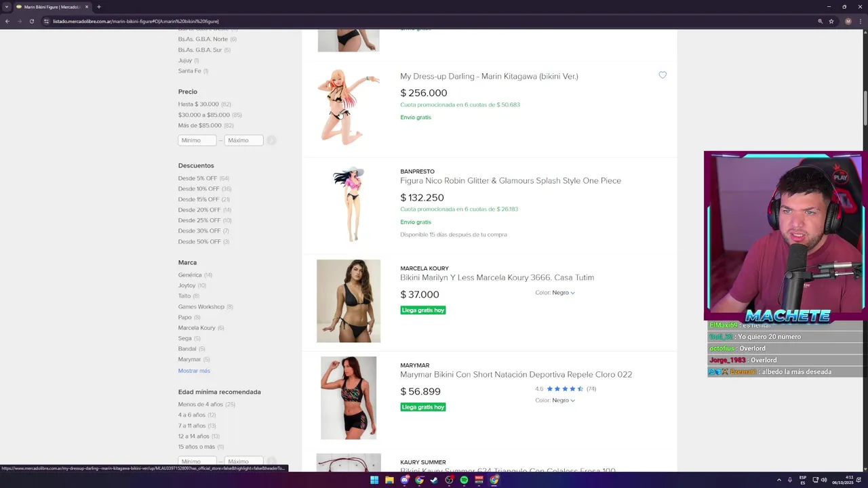Image resolution: width=868 pixels, height=488 pixels.
Task: Filter by Desde 50% OFF discount
Action: click(199, 242)
